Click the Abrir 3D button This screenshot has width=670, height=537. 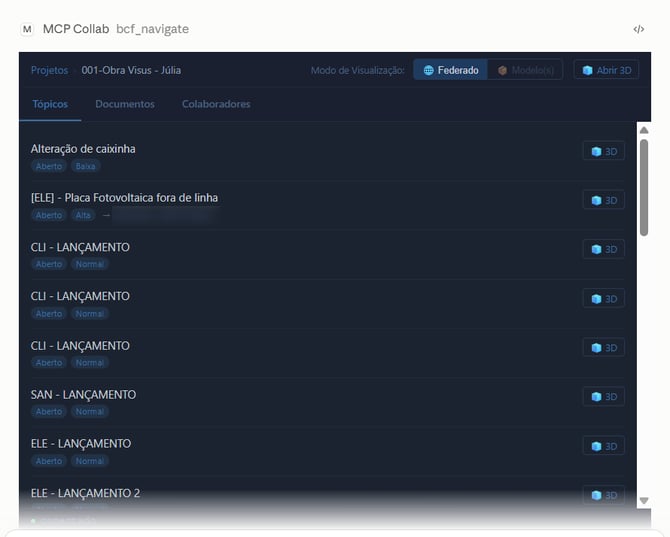tap(606, 70)
